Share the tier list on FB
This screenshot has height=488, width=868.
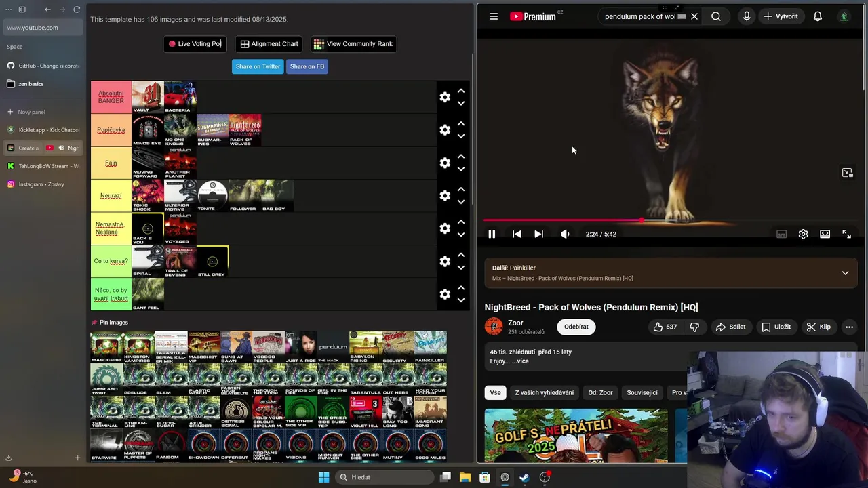pos(307,66)
